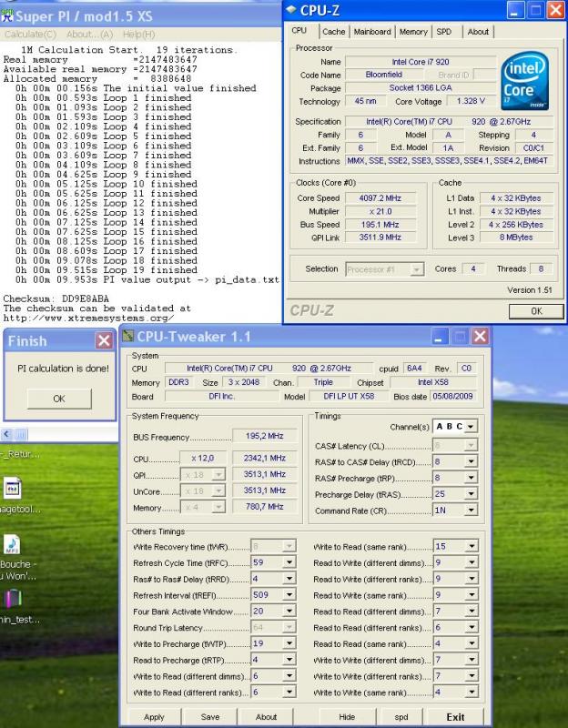Open Read to Read (different dimms) dropdown
The image size is (568, 728).
pos(472,611)
